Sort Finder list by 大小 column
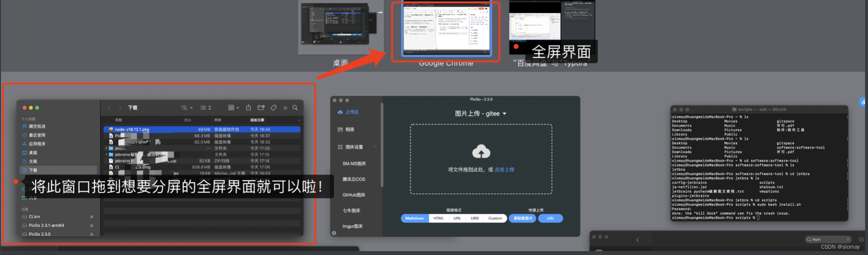Screen dimensions: 868x255 (188, 120)
